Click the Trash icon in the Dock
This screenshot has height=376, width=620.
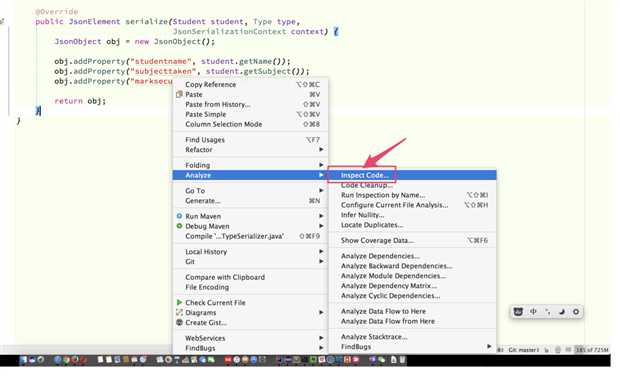pyautogui.click(x=402, y=360)
